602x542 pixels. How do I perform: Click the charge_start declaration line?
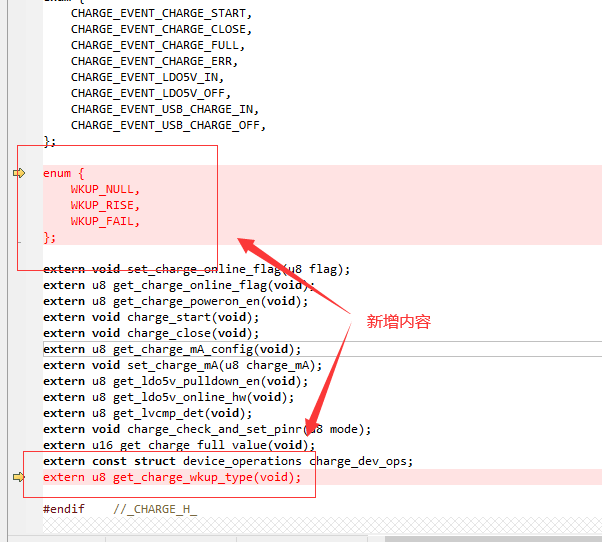[151, 317]
